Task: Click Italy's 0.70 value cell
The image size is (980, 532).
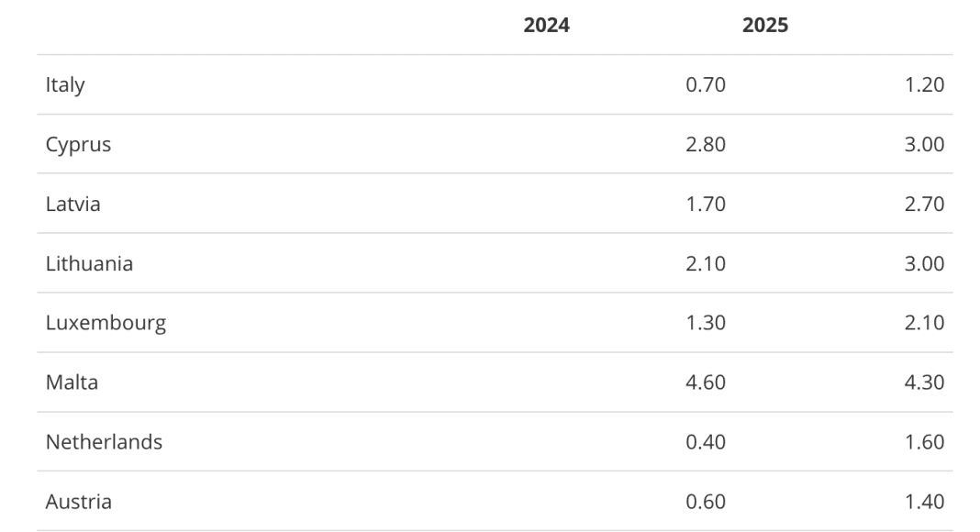Action: tap(706, 85)
